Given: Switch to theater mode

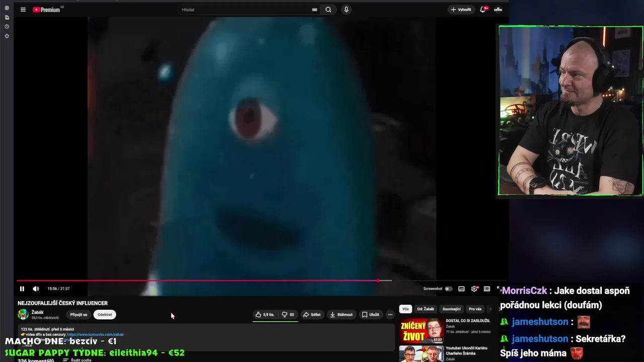Looking at the screenshot, I should pos(487,289).
